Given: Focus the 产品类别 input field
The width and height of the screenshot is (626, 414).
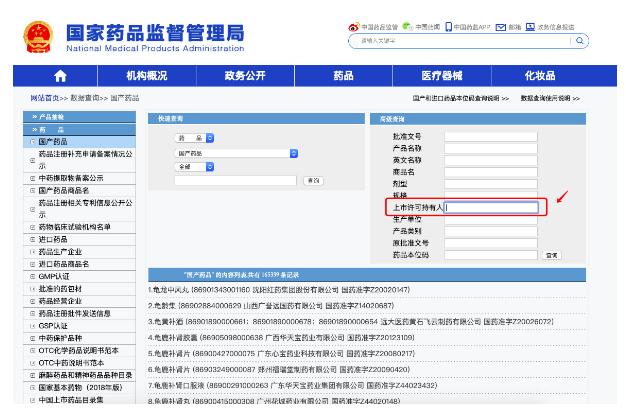Looking at the screenshot, I should (x=491, y=231).
